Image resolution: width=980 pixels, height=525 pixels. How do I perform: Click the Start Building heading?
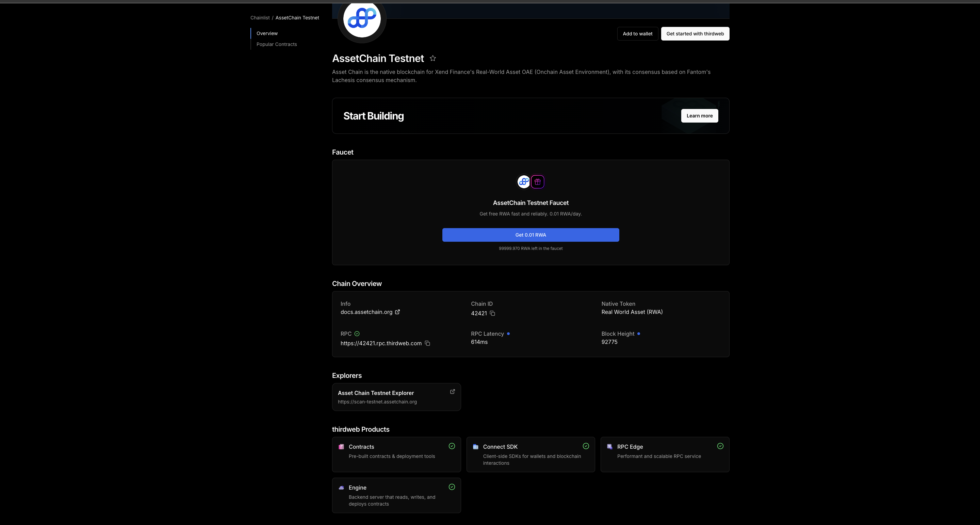[373, 116]
